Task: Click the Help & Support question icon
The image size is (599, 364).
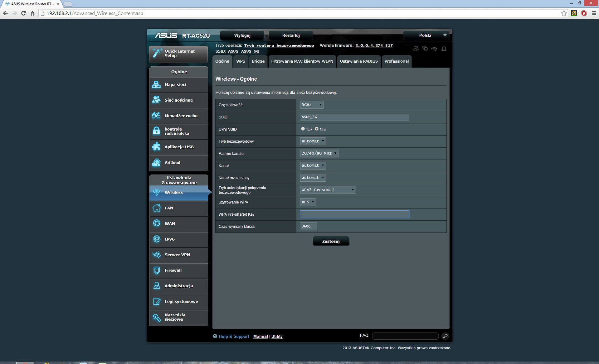Action: click(215, 336)
